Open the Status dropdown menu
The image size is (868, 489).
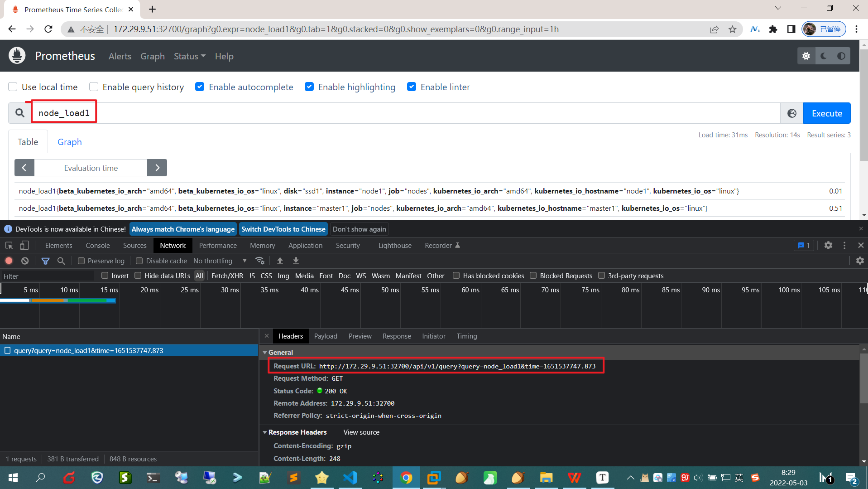click(x=190, y=56)
